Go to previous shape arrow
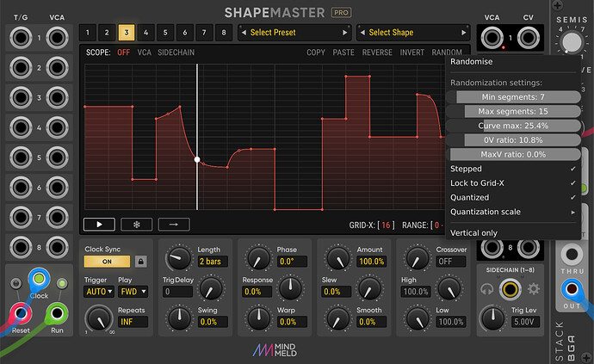594x364 pixels. coord(362,33)
